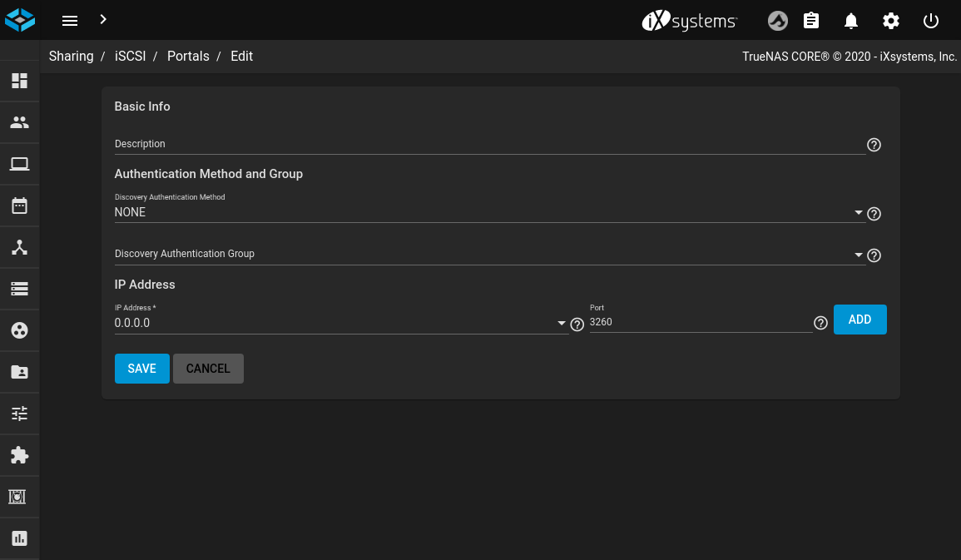The image size is (961, 560).
Task: Go to iSCSI in the breadcrumb
Action: point(130,57)
